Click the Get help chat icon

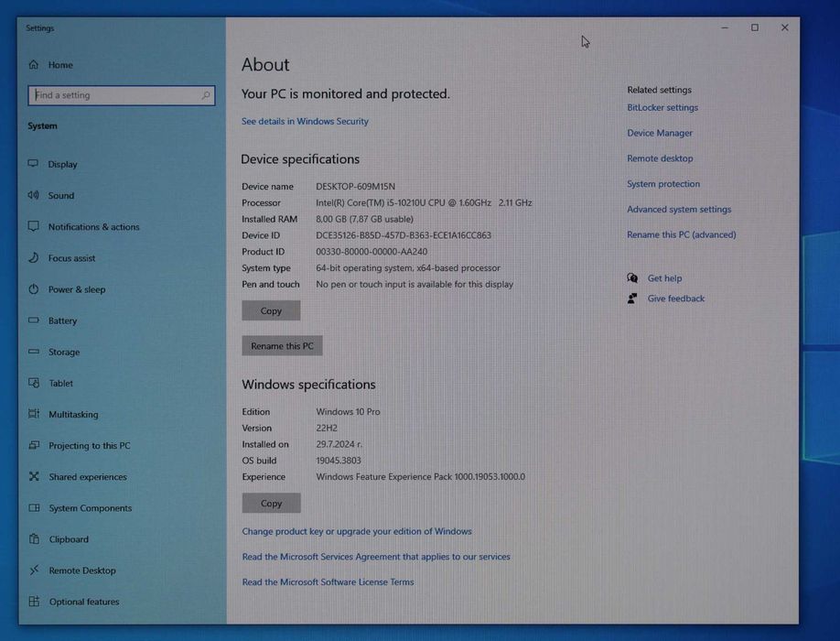click(632, 277)
